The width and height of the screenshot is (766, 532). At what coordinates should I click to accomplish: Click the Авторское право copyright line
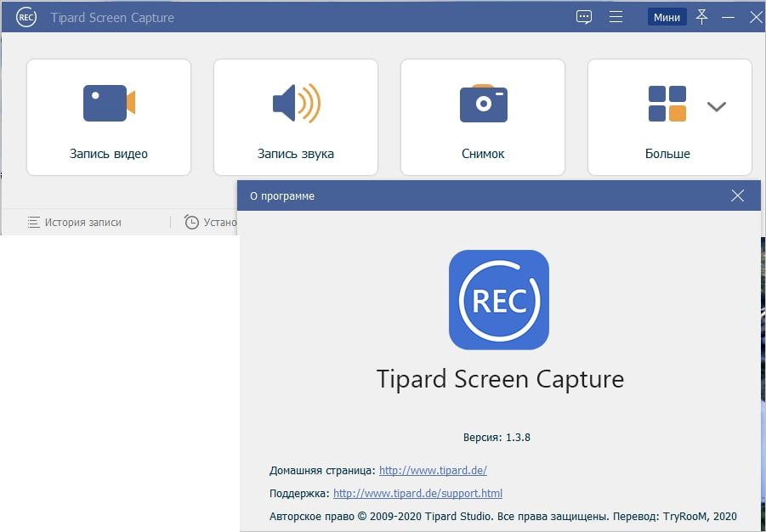[502, 517]
